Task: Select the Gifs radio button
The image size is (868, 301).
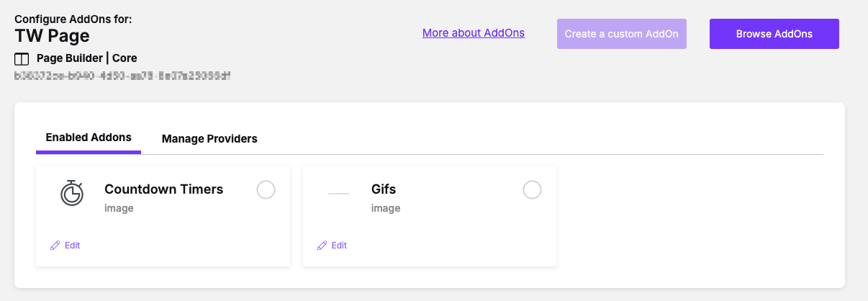Action: click(532, 189)
